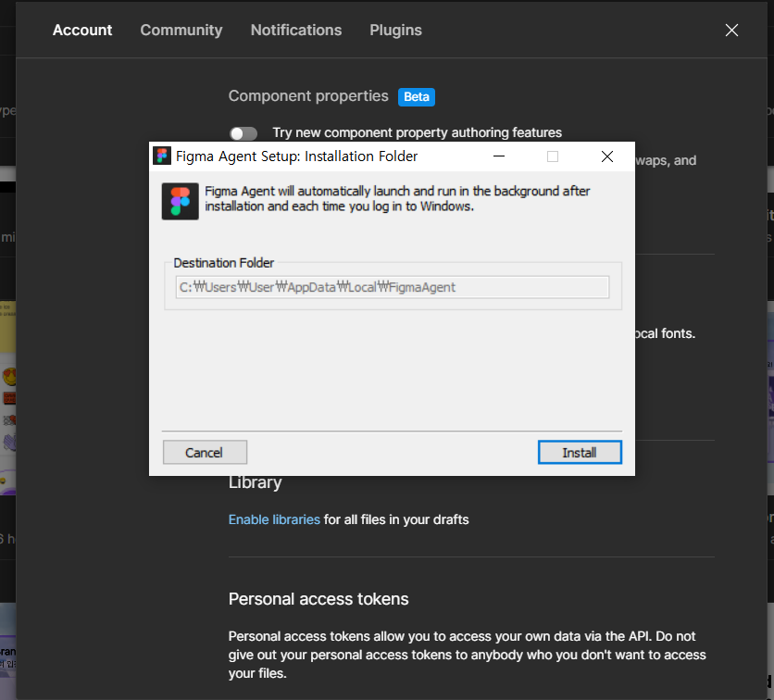Minimize the Figma Agent Setup window
This screenshot has height=700, width=774.
(x=499, y=156)
